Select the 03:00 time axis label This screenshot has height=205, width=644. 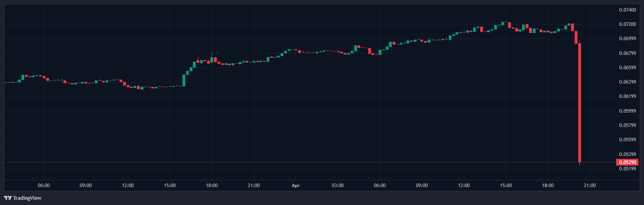[x=338, y=185]
